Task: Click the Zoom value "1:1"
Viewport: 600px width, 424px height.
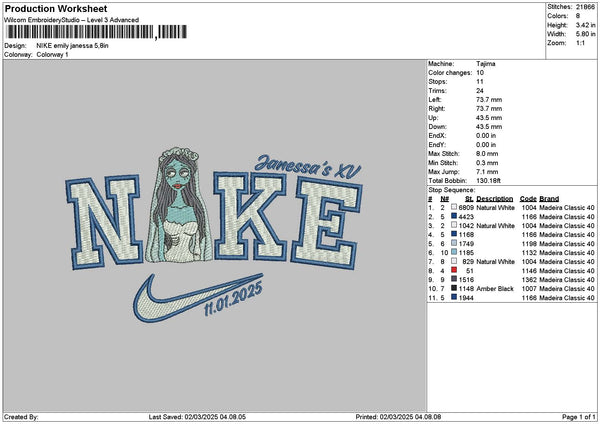Action: coord(580,43)
